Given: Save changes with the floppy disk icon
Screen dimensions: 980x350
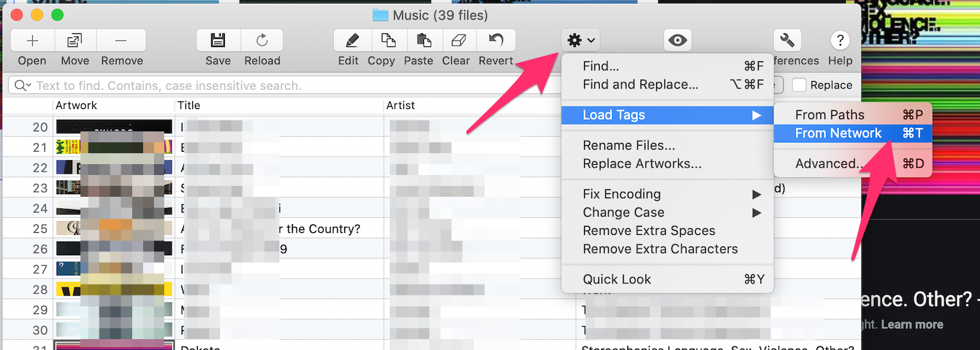Looking at the screenshot, I should coord(218,41).
